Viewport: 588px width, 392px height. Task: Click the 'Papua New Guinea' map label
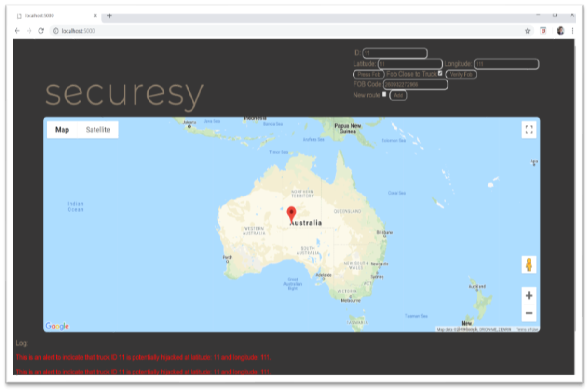pos(348,128)
